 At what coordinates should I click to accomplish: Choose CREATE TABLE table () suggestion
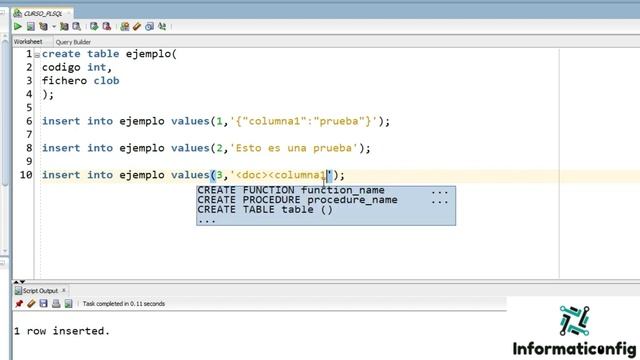(x=326, y=210)
